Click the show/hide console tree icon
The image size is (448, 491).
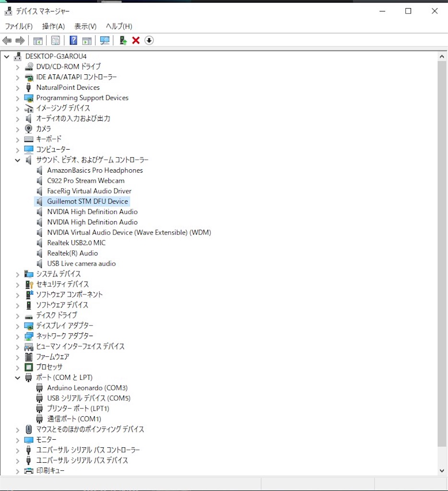pyautogui.click(x=38, y=41)
